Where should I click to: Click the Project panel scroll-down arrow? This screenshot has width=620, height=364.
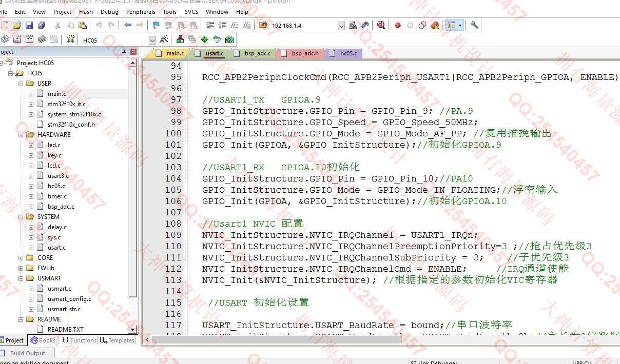(x=133, y=330)
